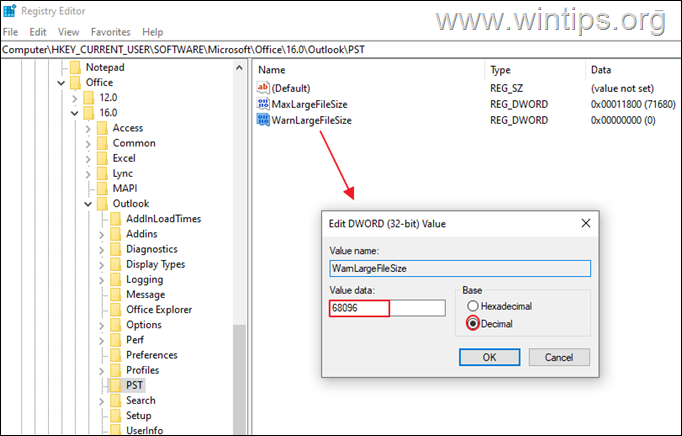Click the Addins folder icon
The image size is (682, 436).
point(116,234)
